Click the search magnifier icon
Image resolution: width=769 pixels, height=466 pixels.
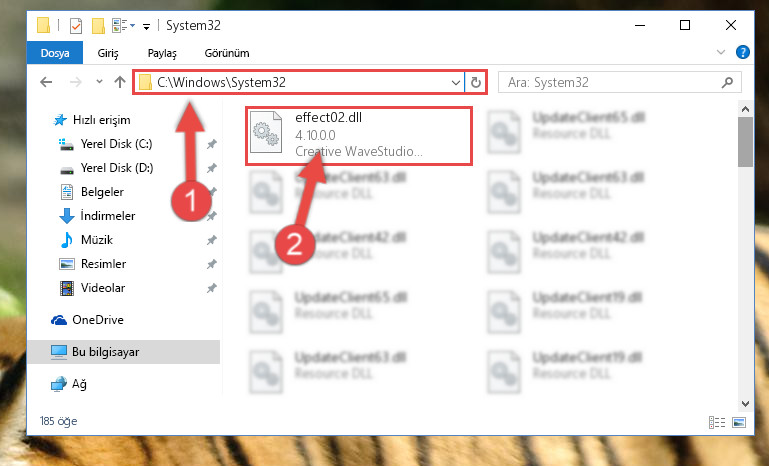(727, 82)
